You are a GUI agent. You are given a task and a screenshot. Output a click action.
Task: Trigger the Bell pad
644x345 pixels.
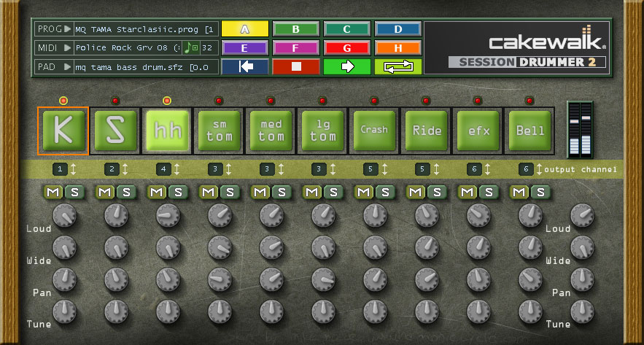(x=529, y=131)
